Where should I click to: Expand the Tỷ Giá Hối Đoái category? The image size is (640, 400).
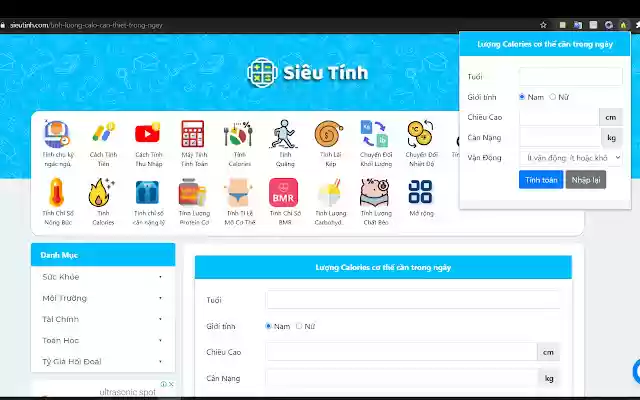pyautogui.click(x=103, y=362)
